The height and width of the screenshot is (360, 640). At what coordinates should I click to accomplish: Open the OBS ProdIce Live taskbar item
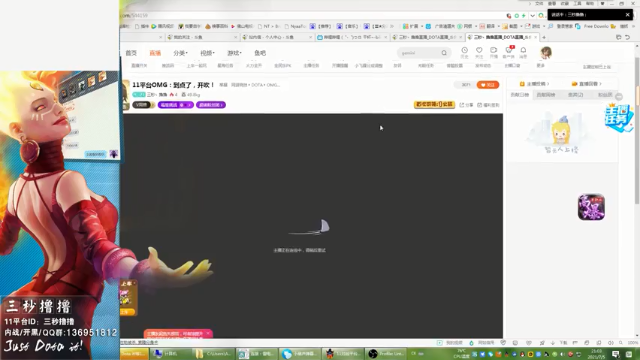tap(386, 354)
